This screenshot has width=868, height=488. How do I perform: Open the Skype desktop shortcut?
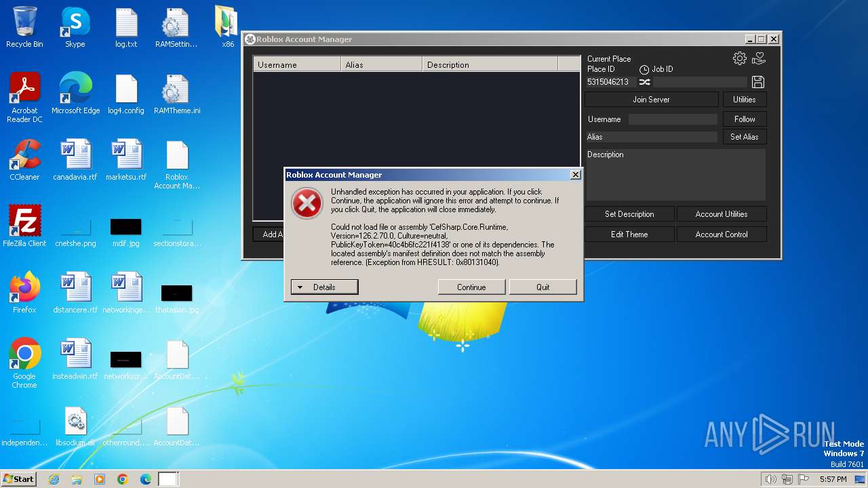(75, 28)
